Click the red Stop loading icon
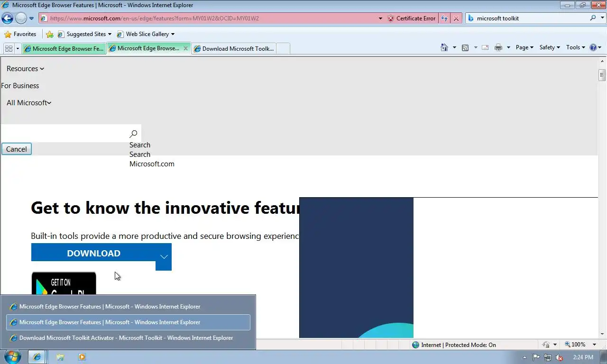Image resolution: width=607 pixels, height=364 pixels. [x=456, y=18]
